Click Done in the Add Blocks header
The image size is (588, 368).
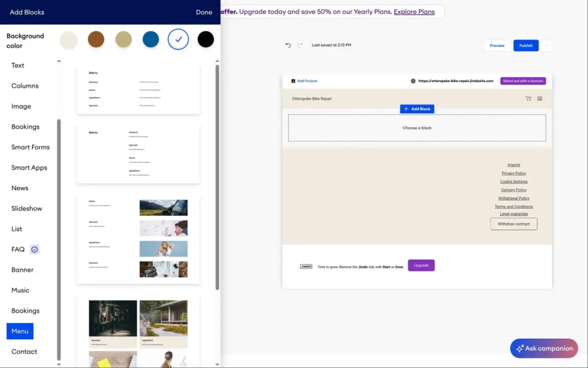204,13
